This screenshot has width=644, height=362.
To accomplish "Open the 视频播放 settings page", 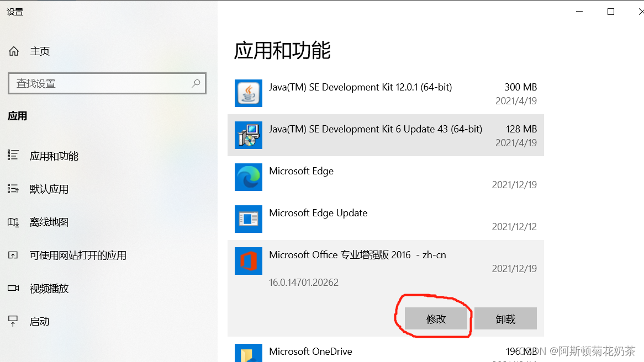I will coord(49,289).
